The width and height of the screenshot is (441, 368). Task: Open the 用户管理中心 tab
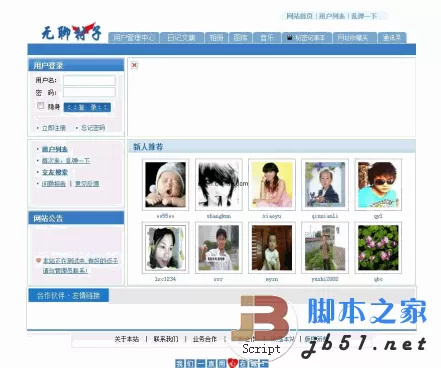[134, 38]
